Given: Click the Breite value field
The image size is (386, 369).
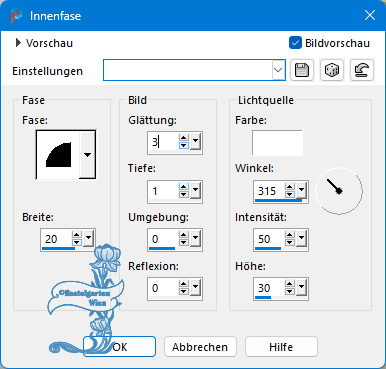Looking at the screenshot, I should click(x=57, y=239).
